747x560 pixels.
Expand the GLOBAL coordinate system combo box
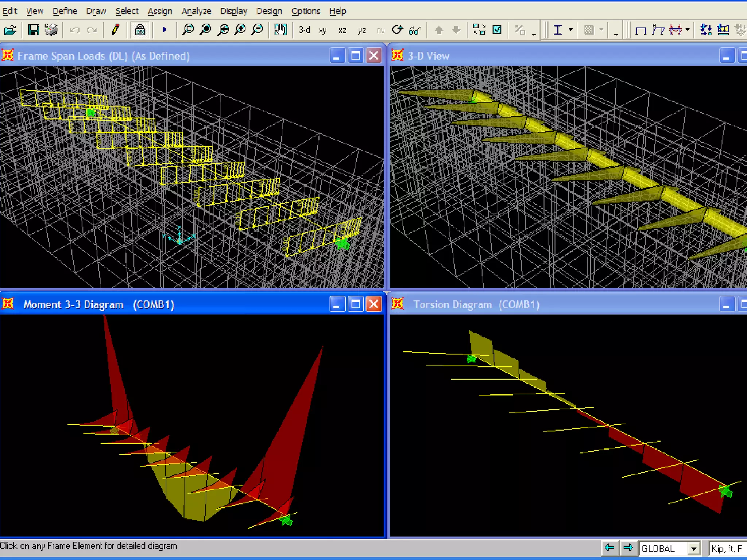pos(693,548)
